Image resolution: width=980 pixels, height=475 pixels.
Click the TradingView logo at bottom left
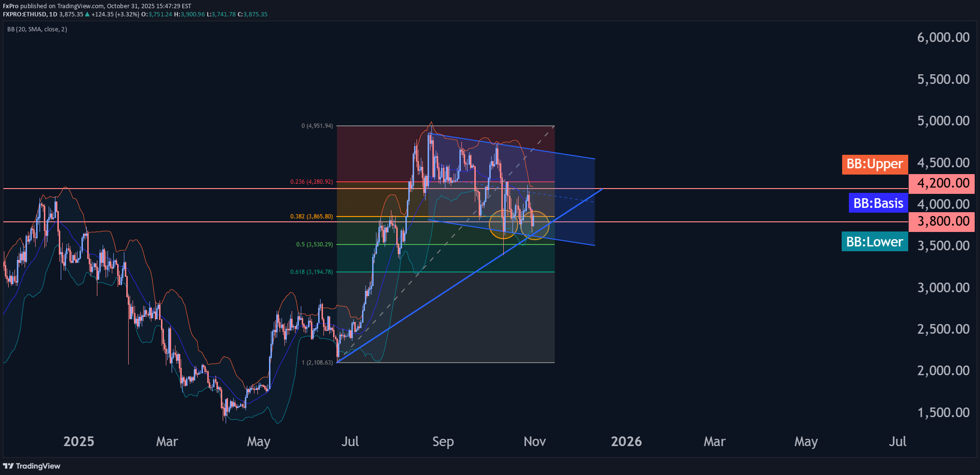[32, 466]
